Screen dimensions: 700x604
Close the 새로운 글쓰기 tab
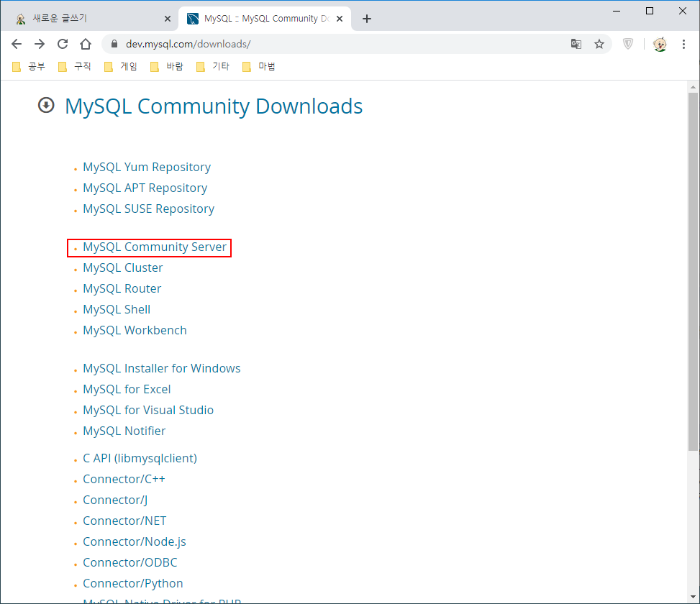coord(168,19)
